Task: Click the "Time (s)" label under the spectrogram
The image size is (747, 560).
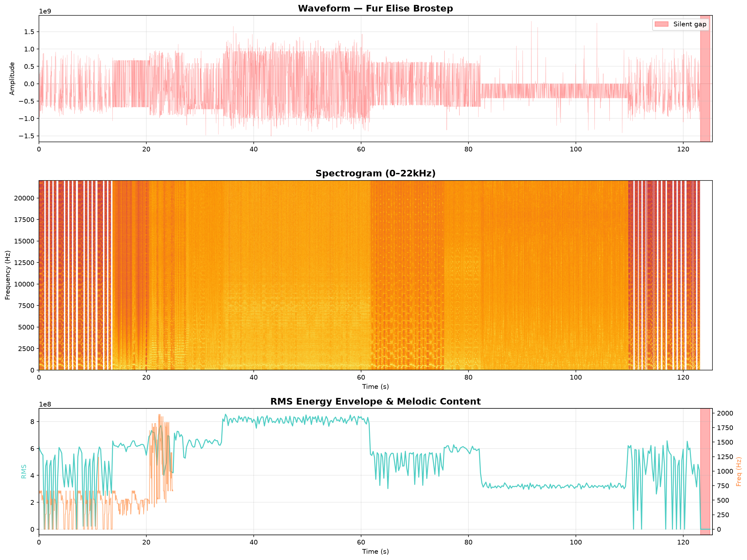Action: coord(375,387)
